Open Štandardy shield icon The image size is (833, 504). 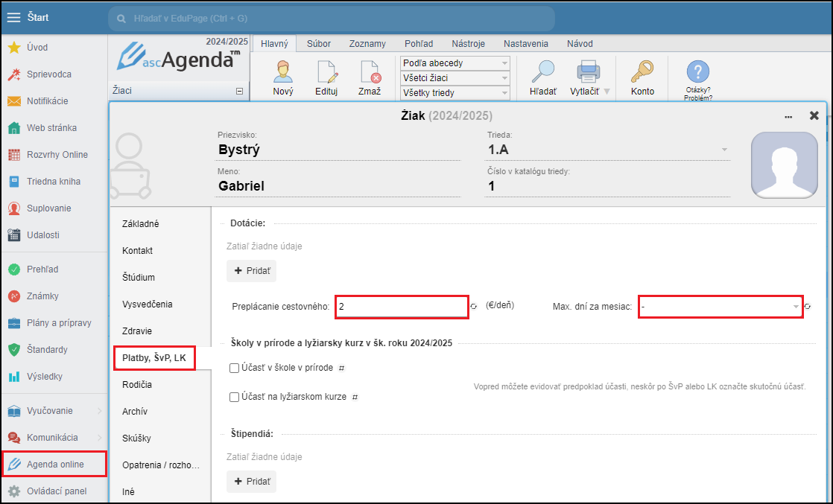14,349
